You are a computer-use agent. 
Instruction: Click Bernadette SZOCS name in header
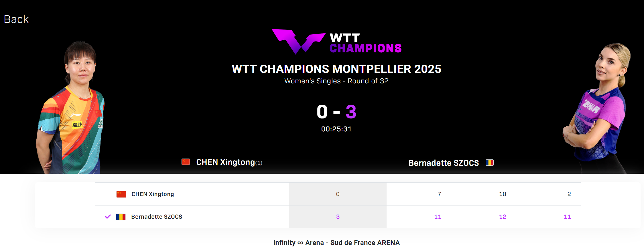444,163
